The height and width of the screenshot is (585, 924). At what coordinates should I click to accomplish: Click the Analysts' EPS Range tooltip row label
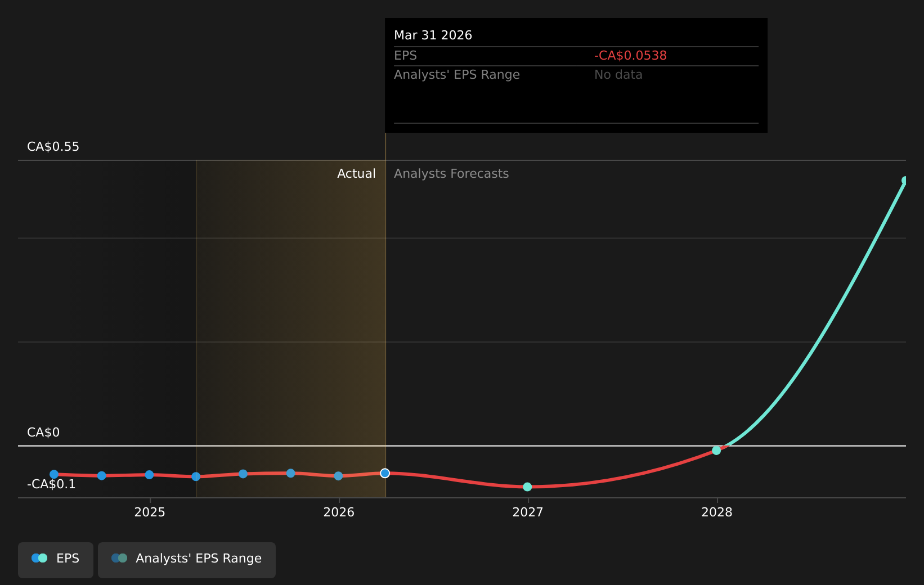457,75
